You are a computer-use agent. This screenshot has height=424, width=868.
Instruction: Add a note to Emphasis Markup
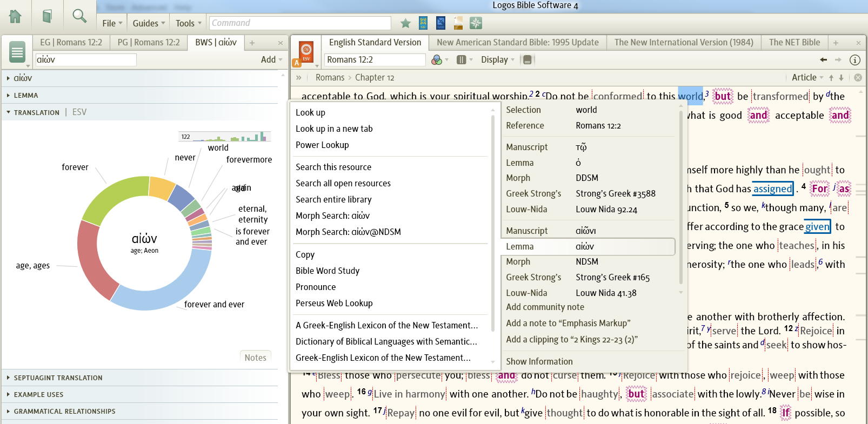568,324
